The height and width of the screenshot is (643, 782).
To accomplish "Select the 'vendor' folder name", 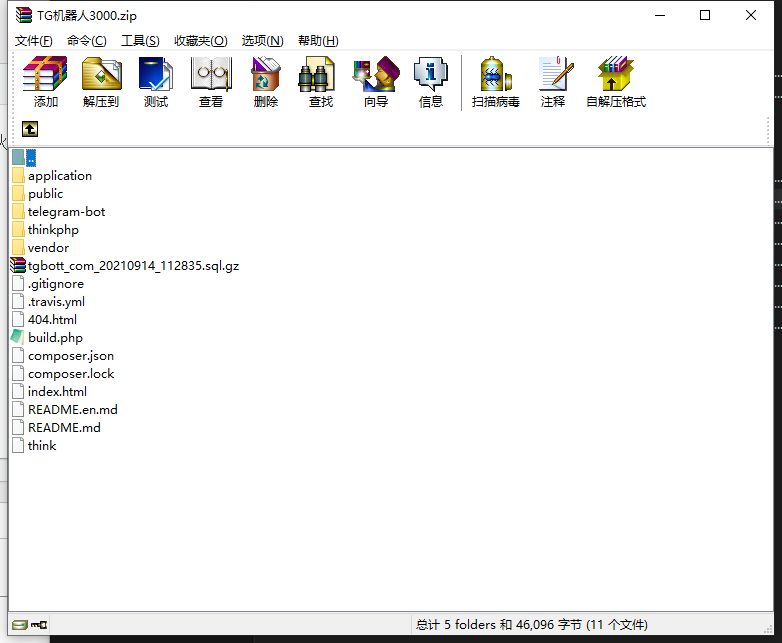I will 48,247.
